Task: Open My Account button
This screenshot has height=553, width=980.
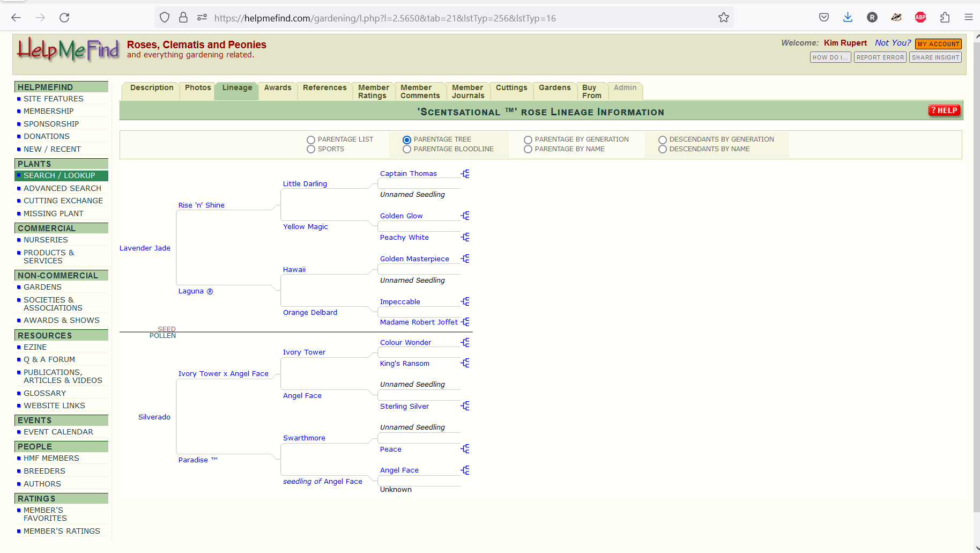Action: click(938, 44)
